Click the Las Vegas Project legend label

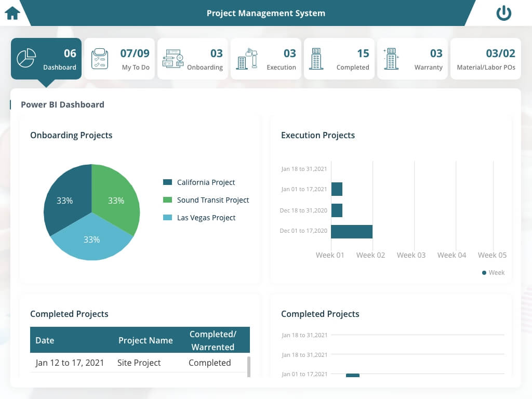[x=206, y=218]
